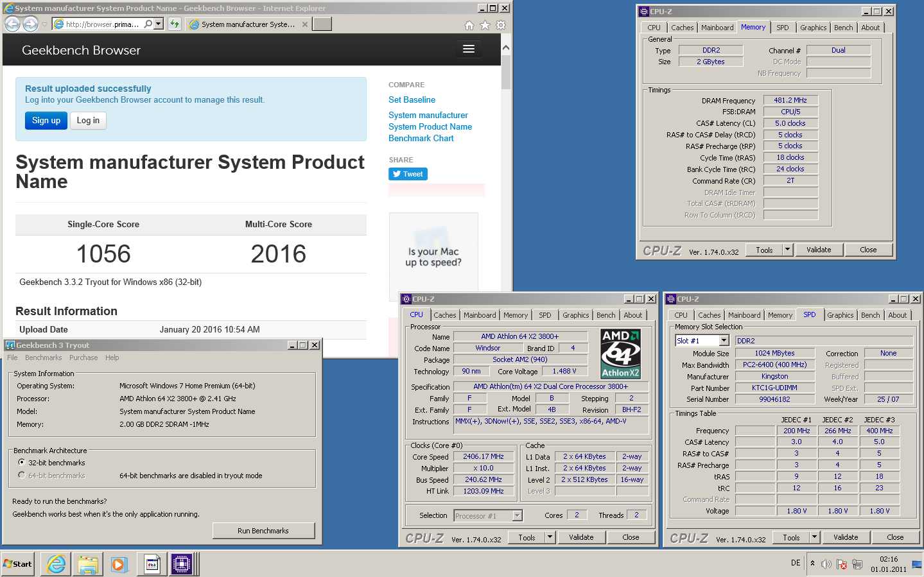The image size is (924, 577).
Task: Open the Slot #1 dropdown in SPD window
Action: coord(724,341)
